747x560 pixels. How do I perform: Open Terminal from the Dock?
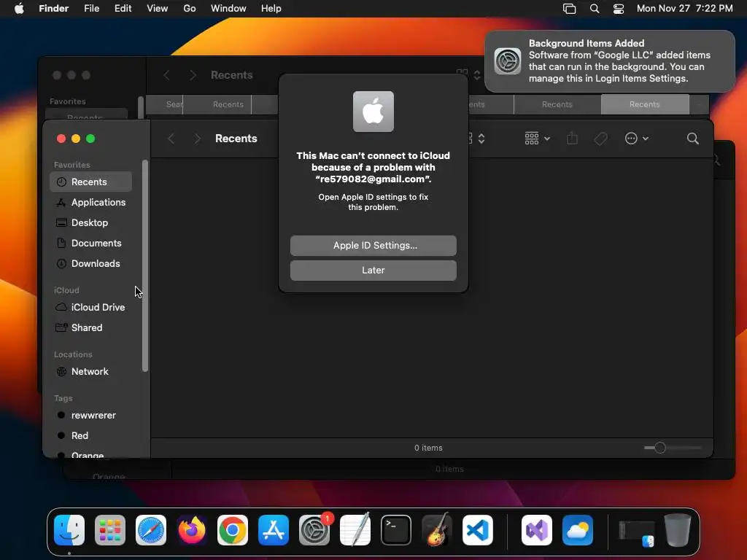[396, 530]
